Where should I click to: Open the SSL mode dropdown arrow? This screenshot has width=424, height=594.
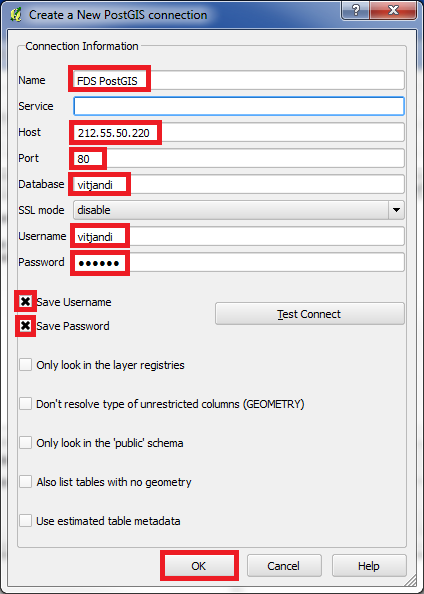coord(396,210)
